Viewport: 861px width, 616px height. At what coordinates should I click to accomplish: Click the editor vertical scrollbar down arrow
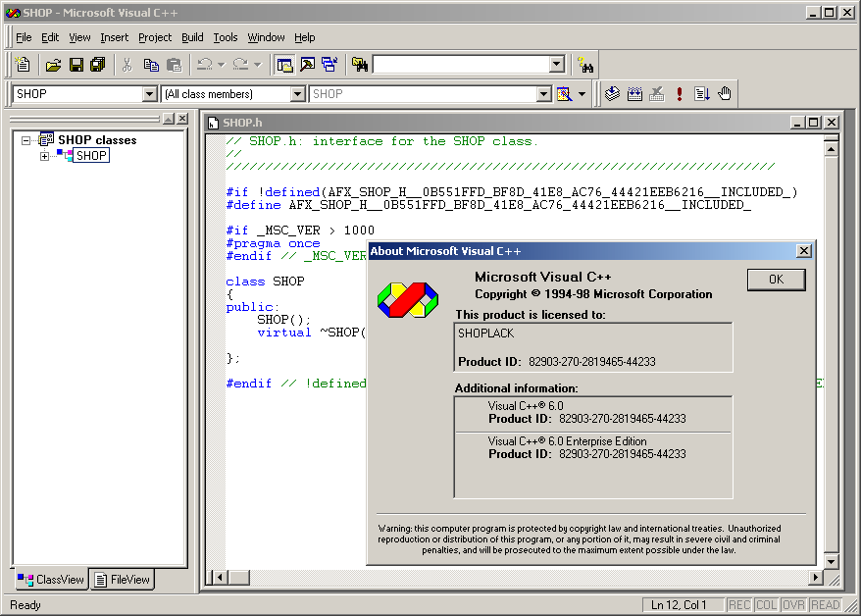coord(831,561)
